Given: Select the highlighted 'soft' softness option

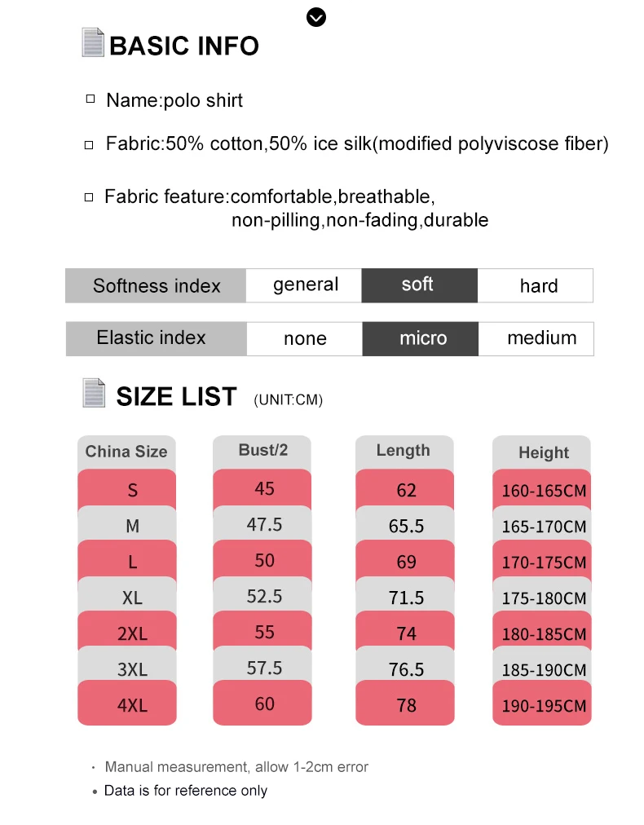Looking at the screenshot, I should (418, 285).
